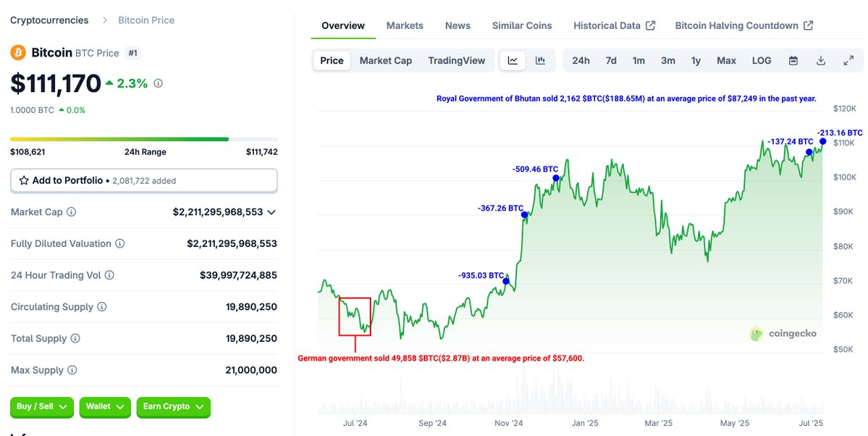The width and height of the screenshot is (868, 436).
Task: Toggle LOG scale on the chart
Action: pyautogui.click(x=762, y=60)
